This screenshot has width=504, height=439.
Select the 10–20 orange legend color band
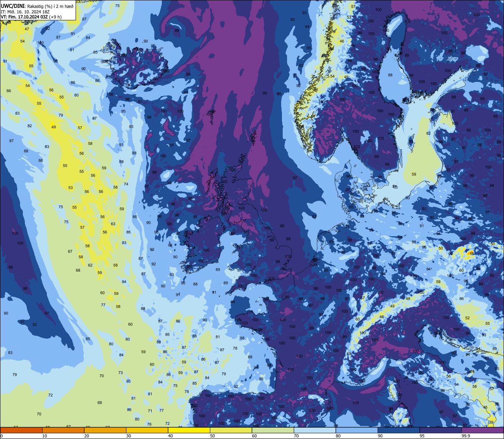click(x=63, y=430)
